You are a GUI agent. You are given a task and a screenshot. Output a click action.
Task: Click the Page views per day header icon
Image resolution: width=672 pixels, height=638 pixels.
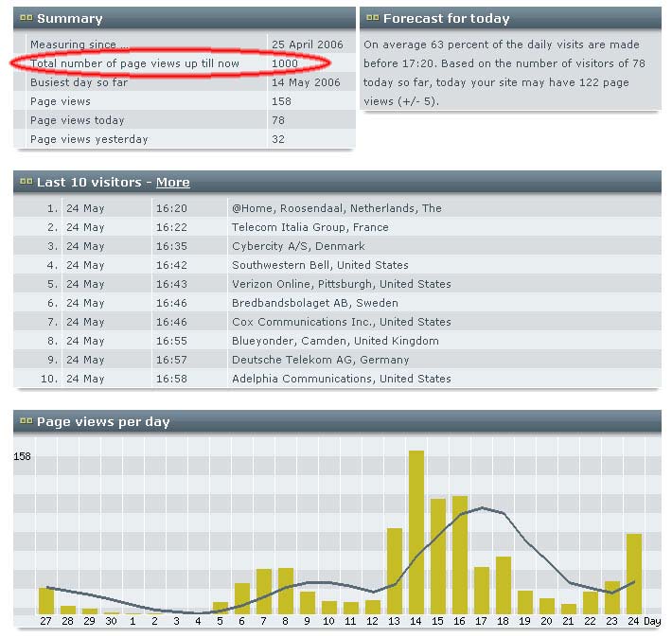pyautogui.click(x=26, y=422)
